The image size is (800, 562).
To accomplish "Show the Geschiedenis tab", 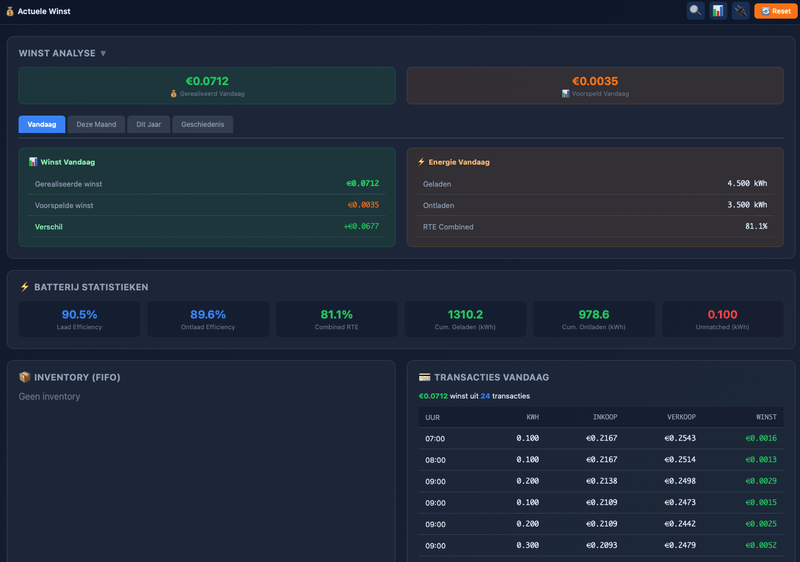I will pos(203,124).
